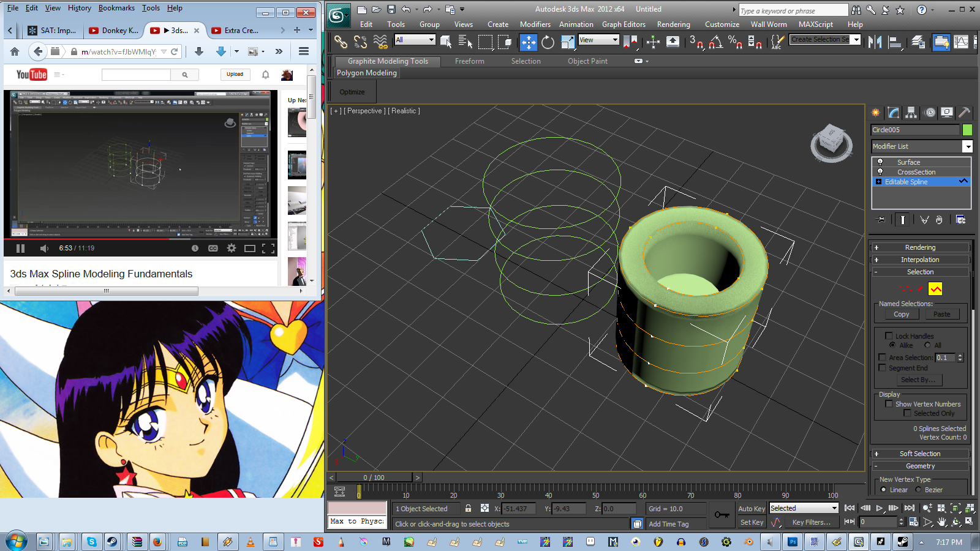Screen dimensions: 980x551
Task: Click the Copy named selection button
Action: click(x=901, y=315)
